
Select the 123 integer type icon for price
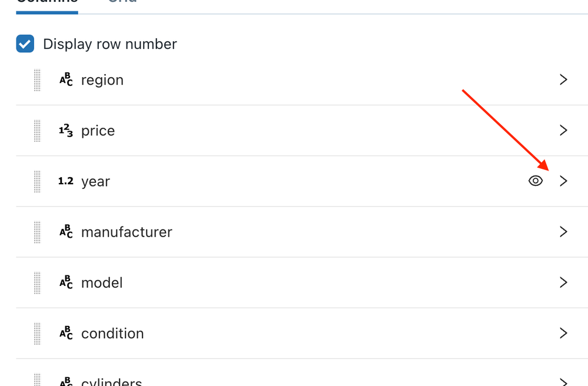coord(66,130)
